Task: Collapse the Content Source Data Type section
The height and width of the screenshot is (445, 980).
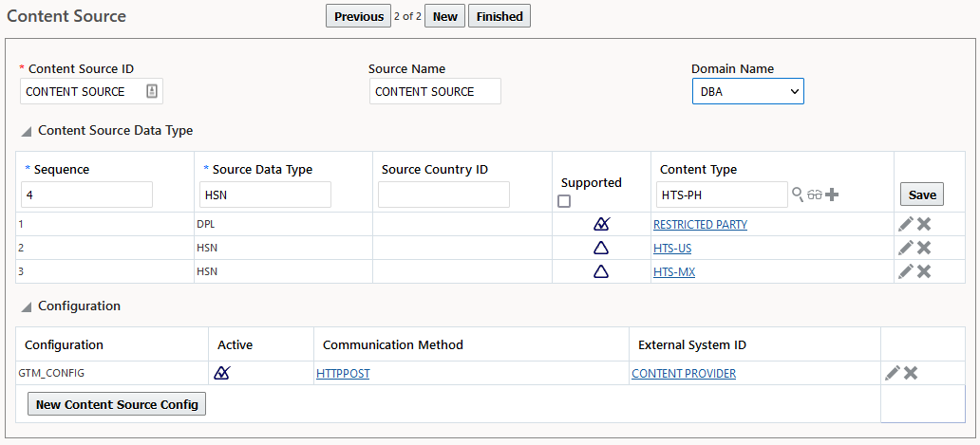Action: point(28,131)
